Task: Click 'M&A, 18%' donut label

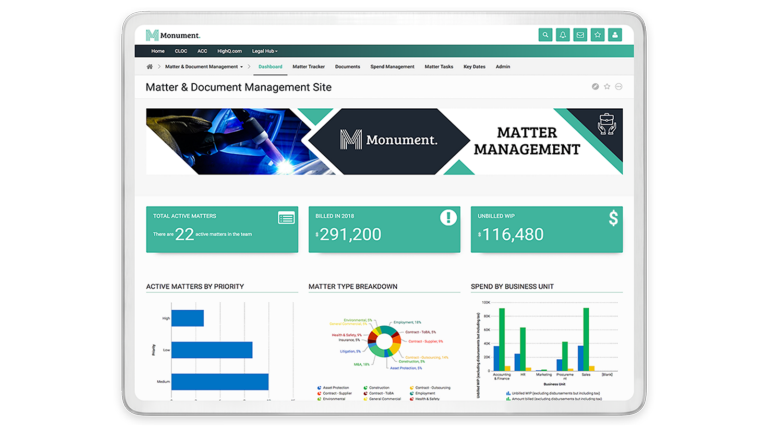Action: [361, 364]
